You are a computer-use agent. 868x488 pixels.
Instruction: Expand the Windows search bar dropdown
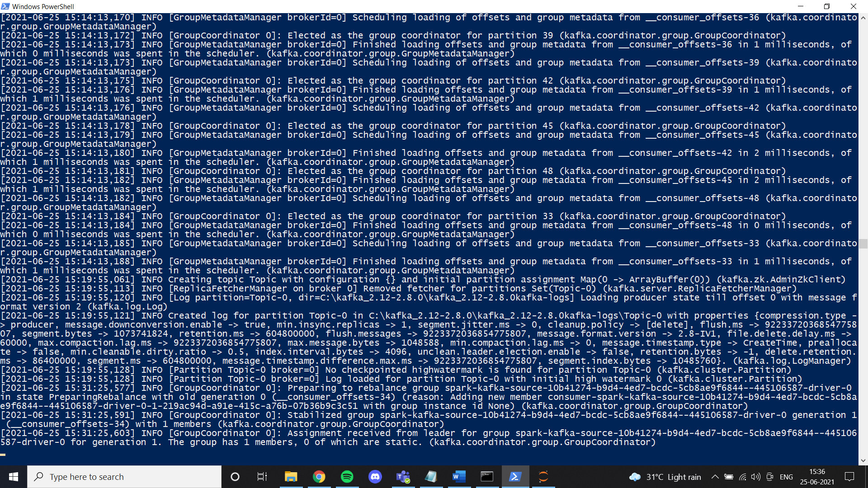(125, 477)
